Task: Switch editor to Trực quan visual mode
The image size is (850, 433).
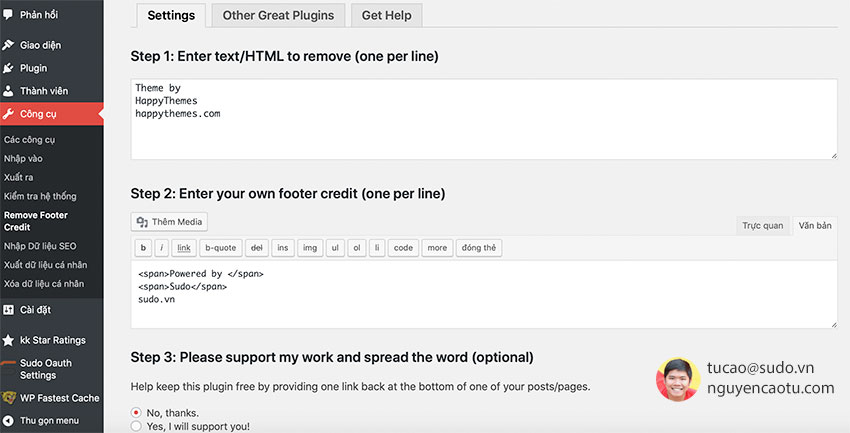Action: click(762, 226)
